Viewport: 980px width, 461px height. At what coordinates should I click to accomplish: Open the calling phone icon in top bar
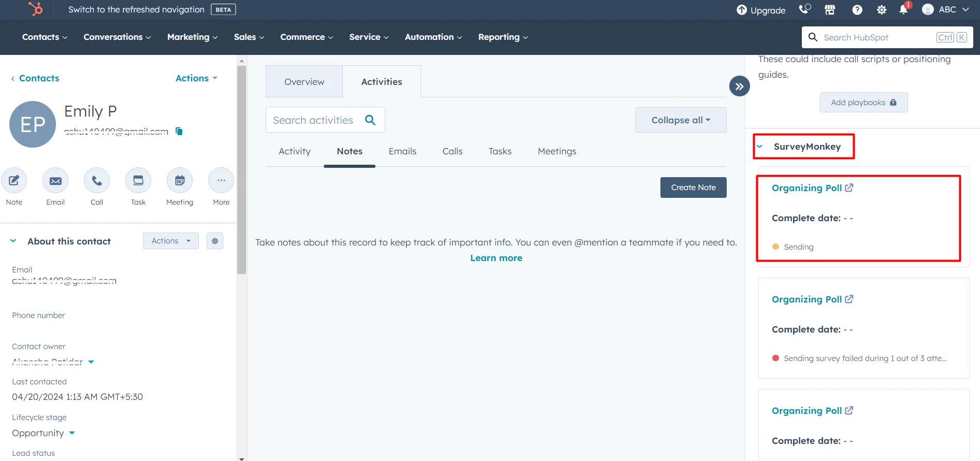pos(804,9)
